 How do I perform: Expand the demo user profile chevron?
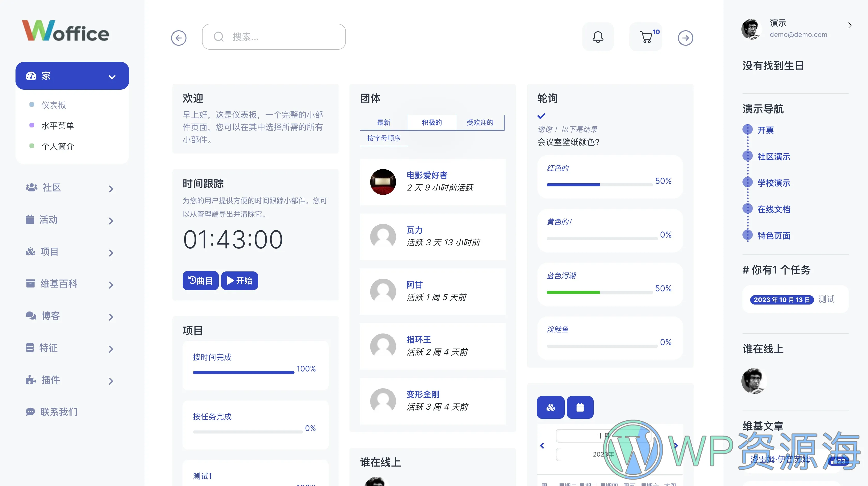(849, 25)
